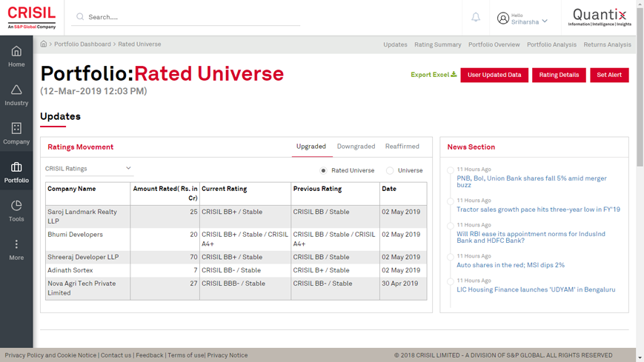644x362 pixels.
Task: Select the Portfolio briefcase icon
Action: pos(16,167)
